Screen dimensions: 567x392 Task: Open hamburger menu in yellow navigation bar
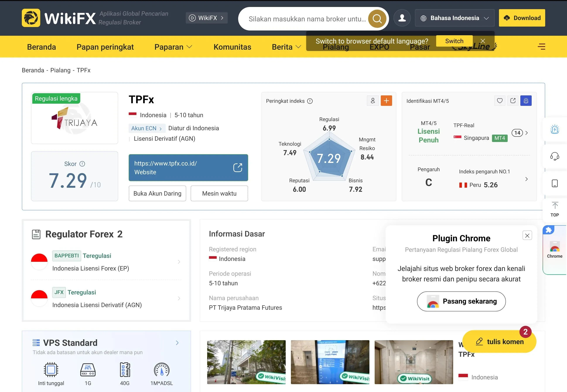click(541, 47)
